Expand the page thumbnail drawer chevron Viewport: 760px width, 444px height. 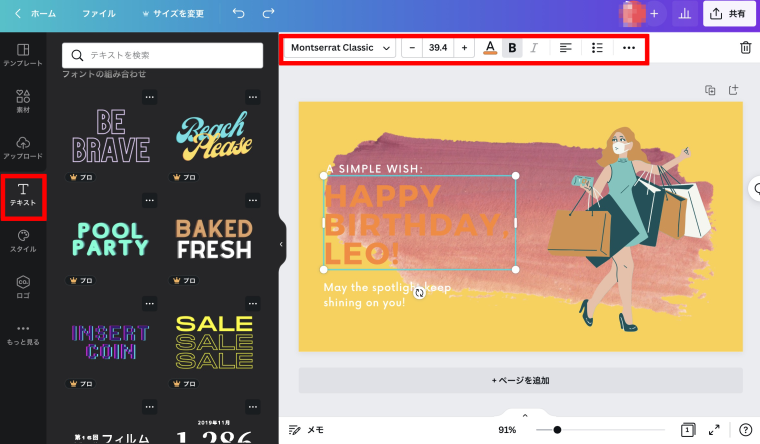[x=525, y=415]
